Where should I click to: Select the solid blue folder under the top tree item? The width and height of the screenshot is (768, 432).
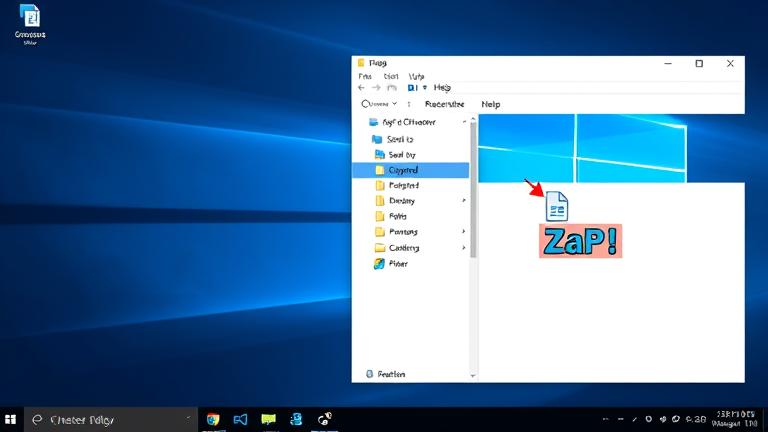point(393,139)
